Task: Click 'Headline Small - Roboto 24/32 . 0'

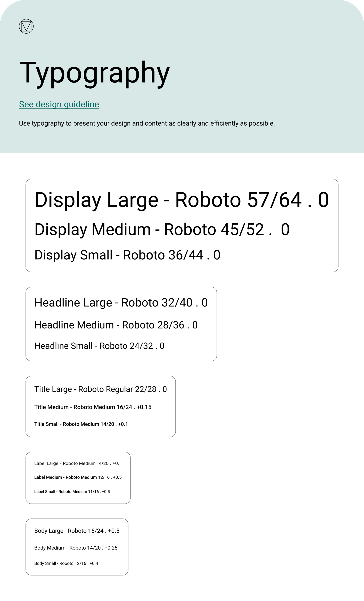Action: 100,346
